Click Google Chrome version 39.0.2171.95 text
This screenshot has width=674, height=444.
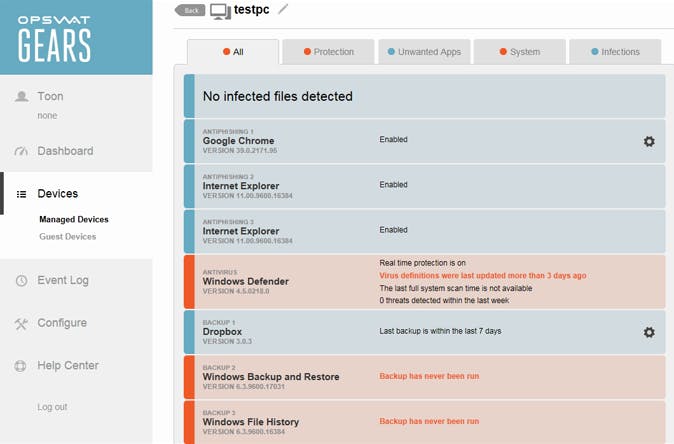coord(240,150)
